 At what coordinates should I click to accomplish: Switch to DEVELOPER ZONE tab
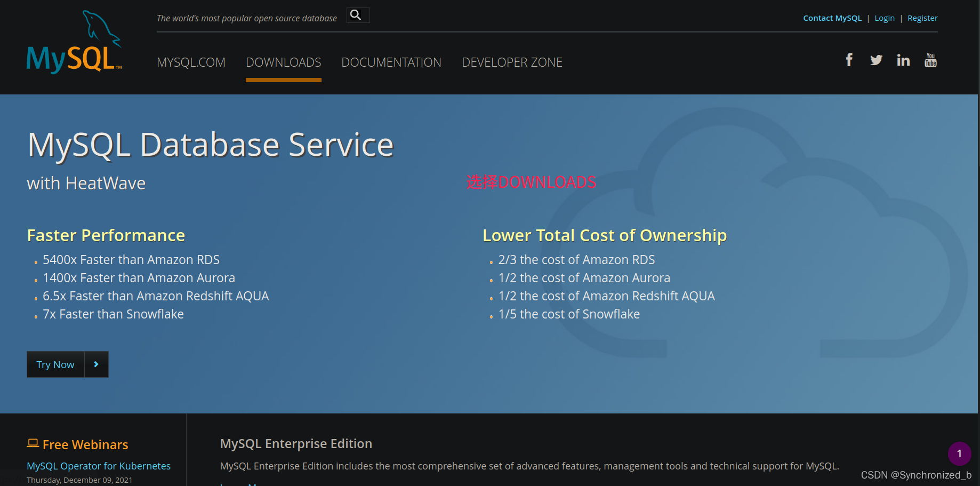pyautogui.click(x=512, y=62)
